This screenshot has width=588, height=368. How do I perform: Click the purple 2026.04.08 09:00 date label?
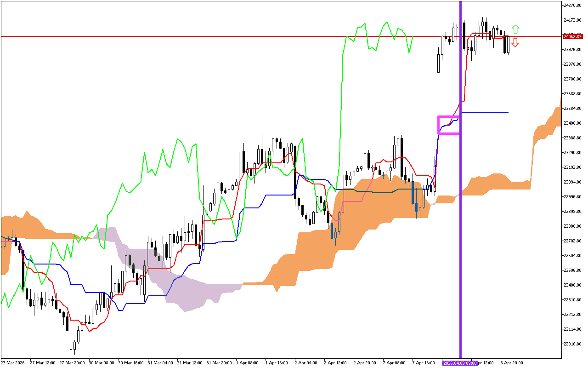(460, 363)
